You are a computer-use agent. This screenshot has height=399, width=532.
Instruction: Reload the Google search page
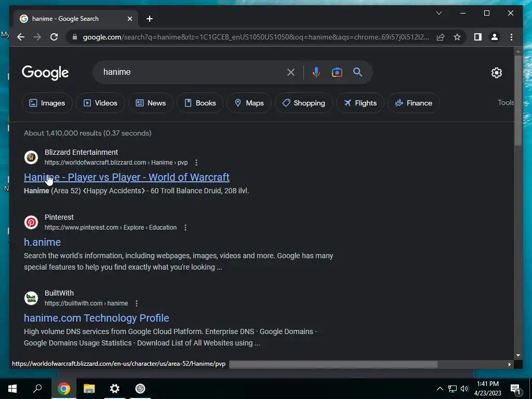point(54,37)
